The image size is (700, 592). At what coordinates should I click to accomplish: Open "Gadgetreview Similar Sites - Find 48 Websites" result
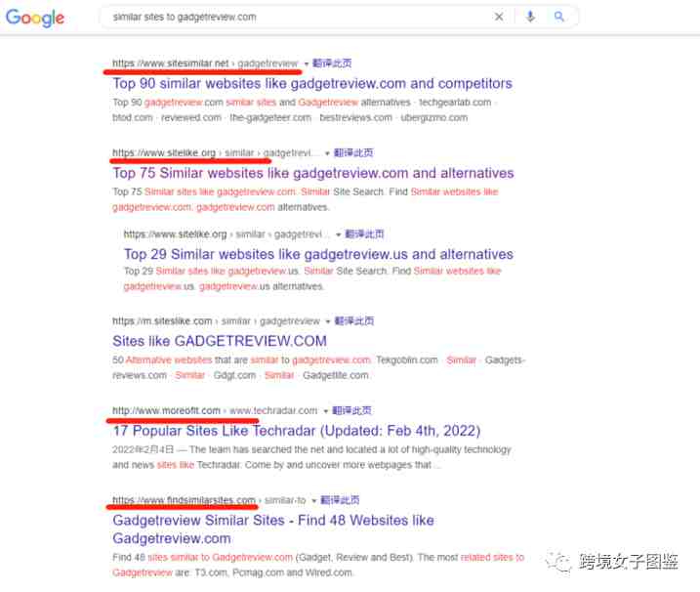click(x=273, y=529)
